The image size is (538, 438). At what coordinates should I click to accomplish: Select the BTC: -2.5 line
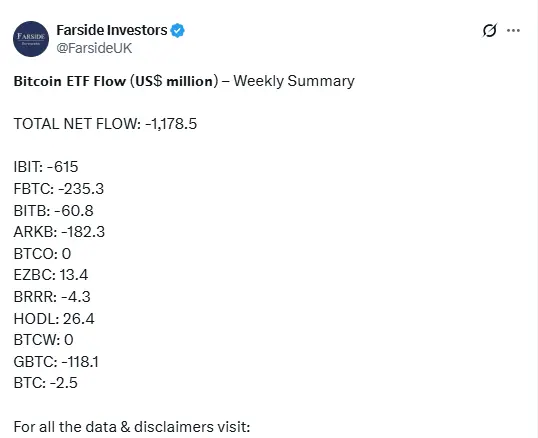(46, 383)
